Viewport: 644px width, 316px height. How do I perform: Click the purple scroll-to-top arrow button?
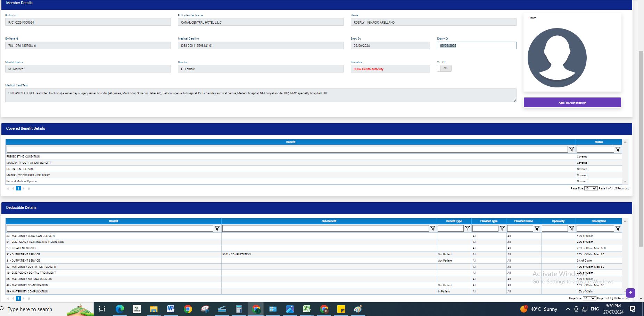tap(630, 293)
